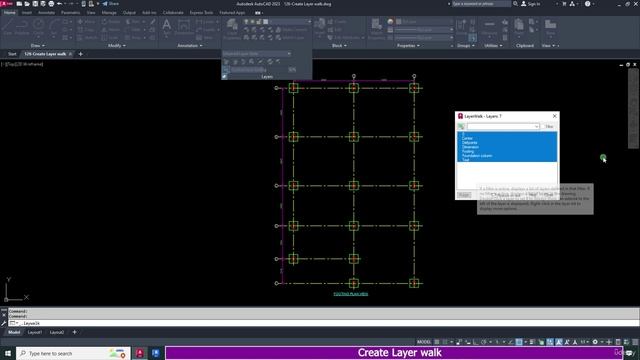Viewport: 640px width, 360px height.
Task: Expand the Draw panel dropdown
Action: coord(38,46)
